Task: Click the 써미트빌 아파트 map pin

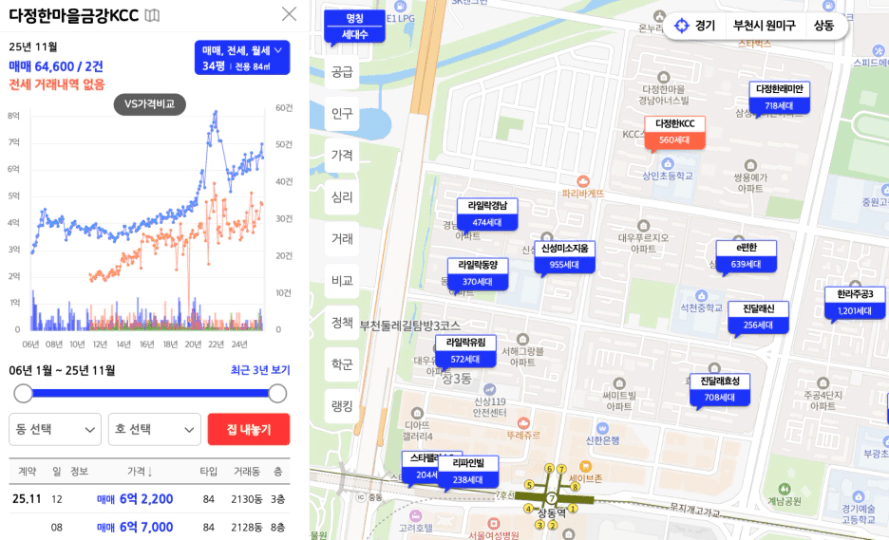Action: coord(619,383)
